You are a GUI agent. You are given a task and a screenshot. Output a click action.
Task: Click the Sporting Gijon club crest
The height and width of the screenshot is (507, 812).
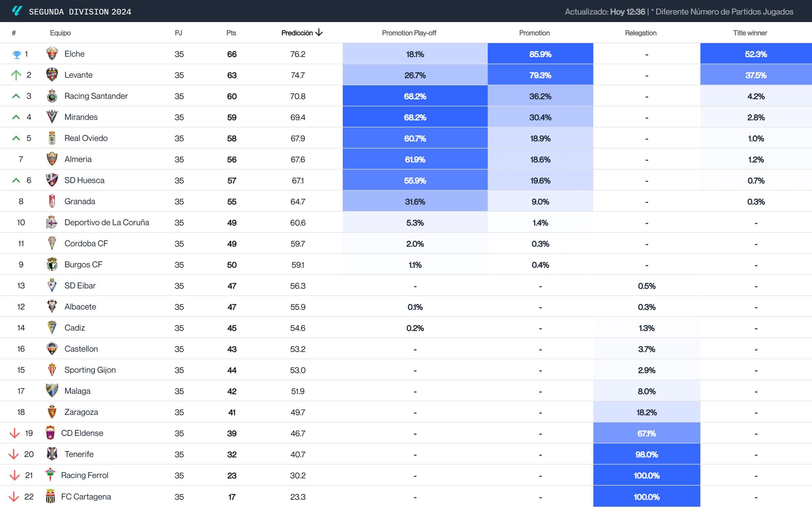click(52, 370)
